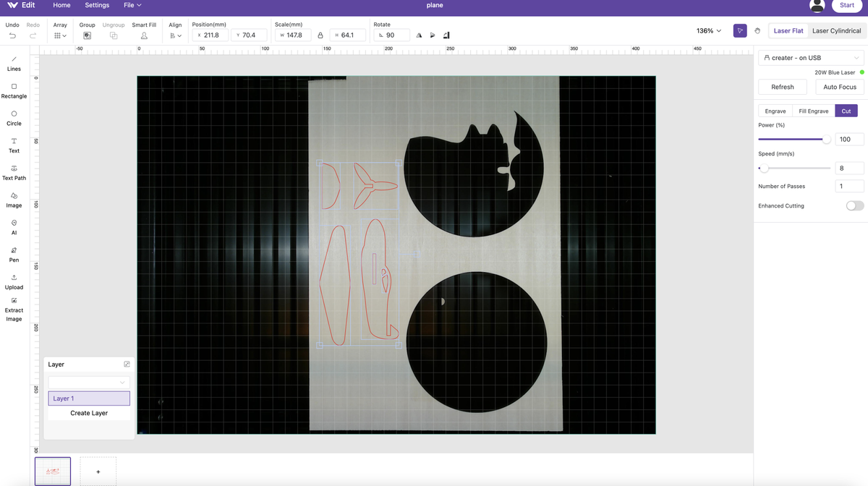Open the Align dropdown
This screenshot has width=868, height=486.
point(175,35)
